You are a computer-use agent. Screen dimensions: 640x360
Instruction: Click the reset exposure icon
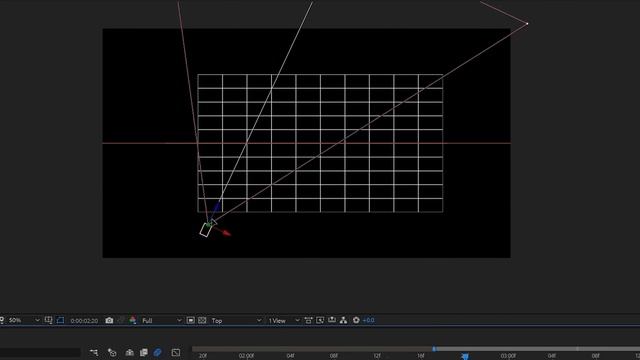[356, 320]
